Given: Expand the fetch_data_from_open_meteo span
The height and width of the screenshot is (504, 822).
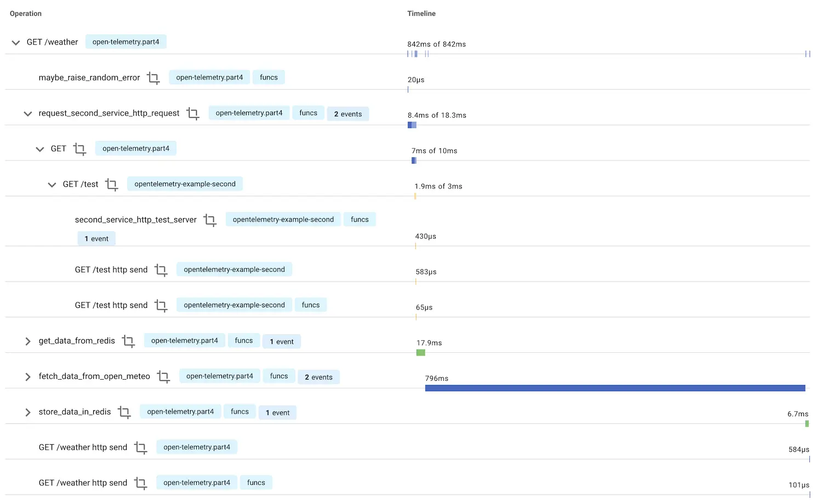Looking at the screenshot, I should (x=28, y=377).
